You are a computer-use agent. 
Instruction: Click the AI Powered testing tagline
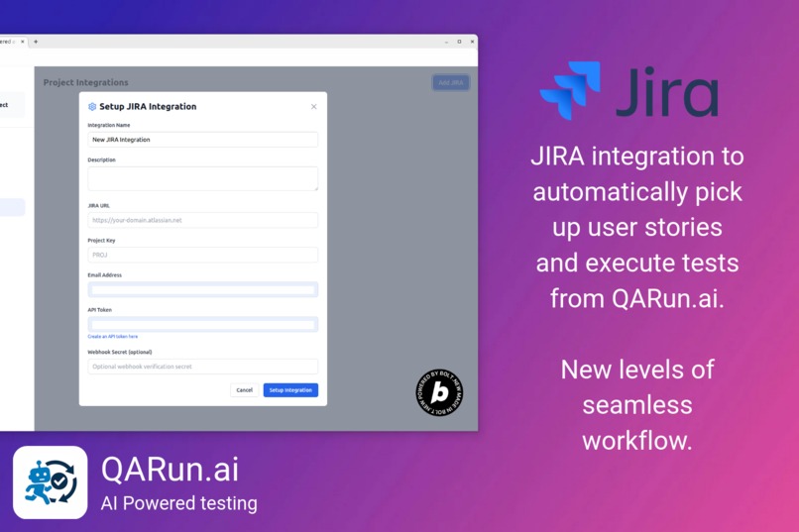(178, 503)
